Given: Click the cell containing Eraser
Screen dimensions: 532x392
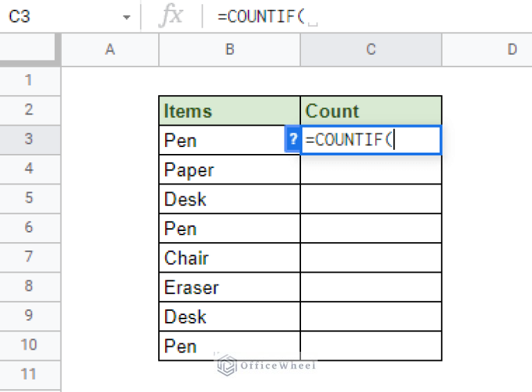Looking at the screenshot, I should tap(230, 287).
